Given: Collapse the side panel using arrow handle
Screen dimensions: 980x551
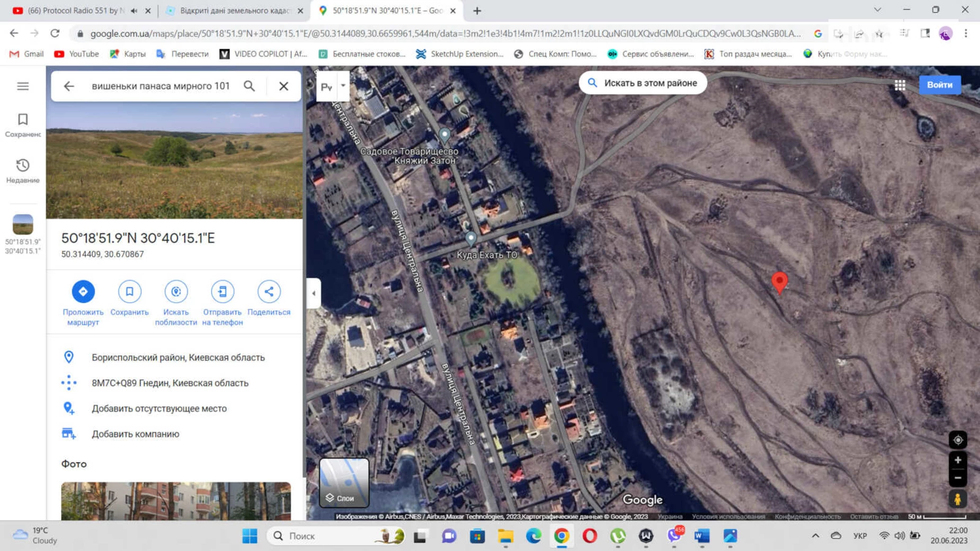Looking at the screenshot, I should coord(314,293).
